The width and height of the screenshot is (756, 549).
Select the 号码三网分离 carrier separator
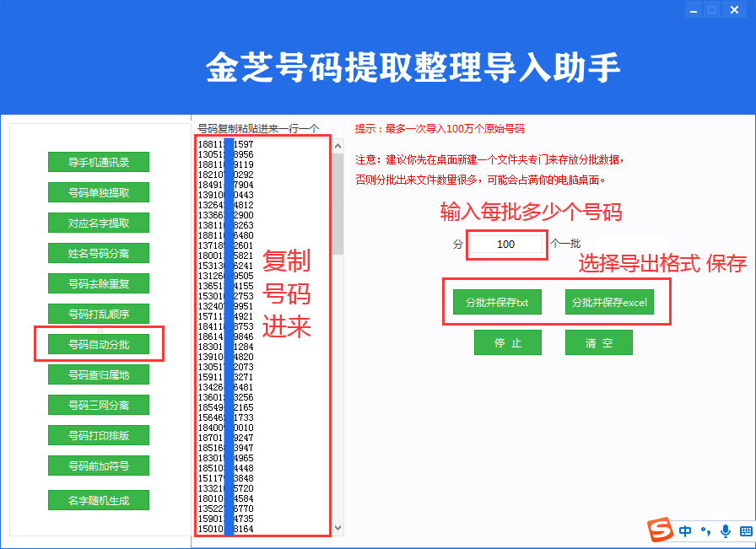99,405
